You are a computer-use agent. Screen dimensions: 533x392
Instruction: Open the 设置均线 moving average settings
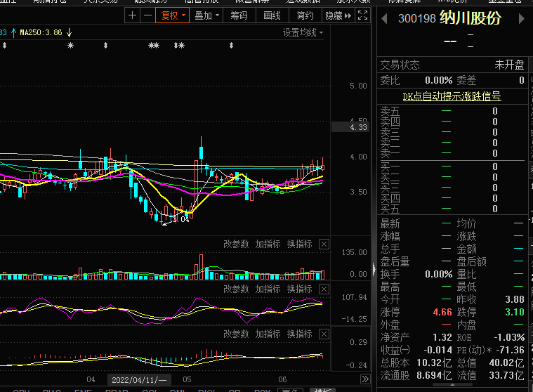pyautogui.click(x=303, y=32)
